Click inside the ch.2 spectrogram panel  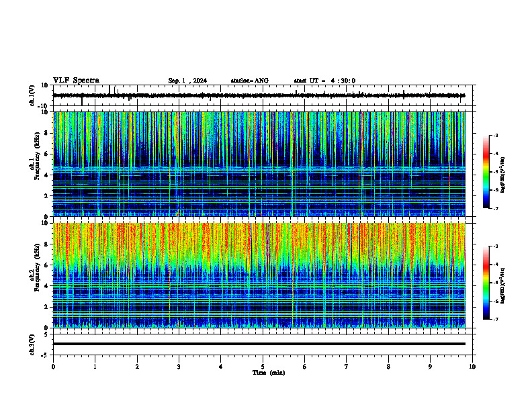coord(259,275)
